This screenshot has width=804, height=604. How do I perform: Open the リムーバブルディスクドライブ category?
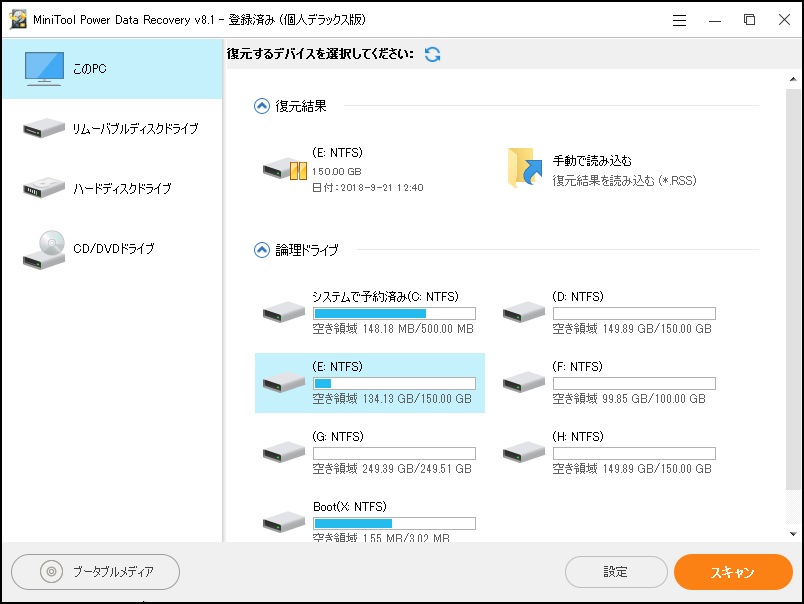(110, 129)
